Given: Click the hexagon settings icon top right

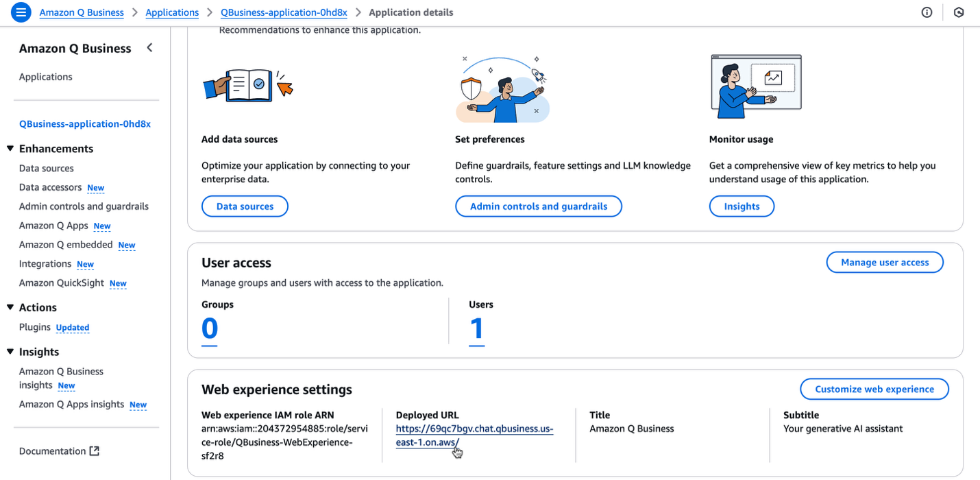Looking at the screenshot, I should 959,12.
